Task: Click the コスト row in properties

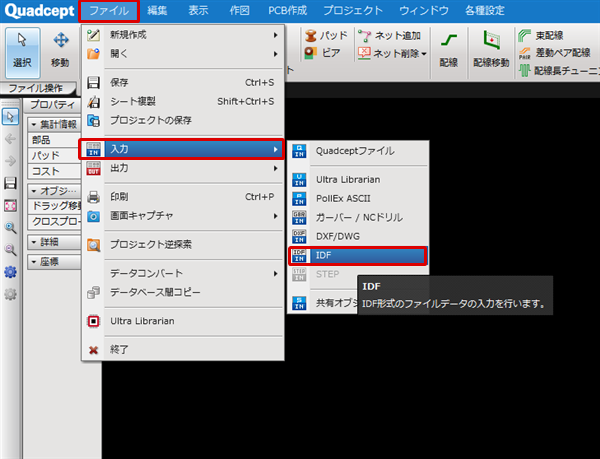Action: (54, 171)
